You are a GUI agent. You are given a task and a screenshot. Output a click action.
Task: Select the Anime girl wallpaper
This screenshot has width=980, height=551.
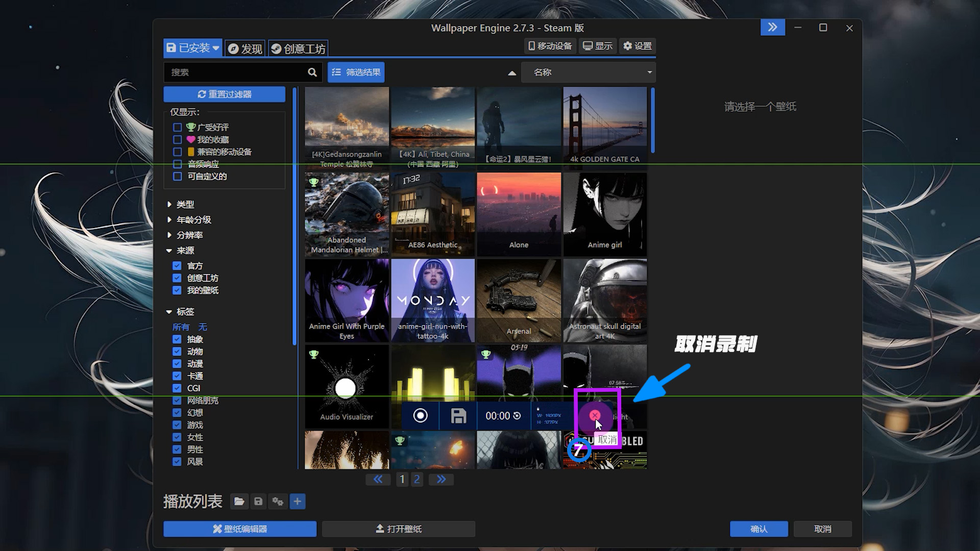pos(605,214)
